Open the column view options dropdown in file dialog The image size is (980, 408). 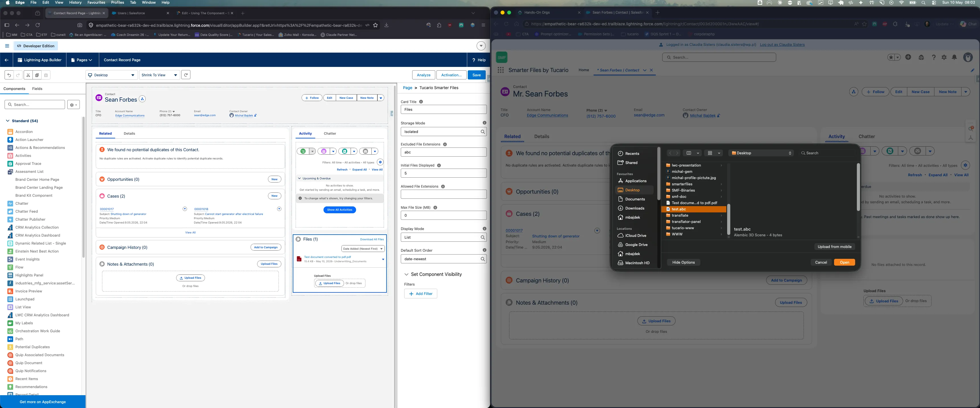tap(692, 153)
